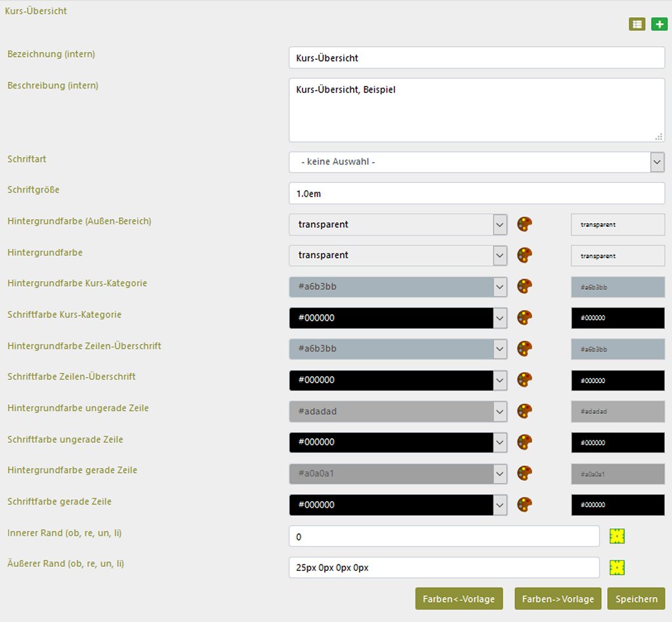Open palette icon for Hintergrundfarbe Kurs-Kategorie
Screen dimensions: 672x622
pyautogui.click(x=524, y=287)
